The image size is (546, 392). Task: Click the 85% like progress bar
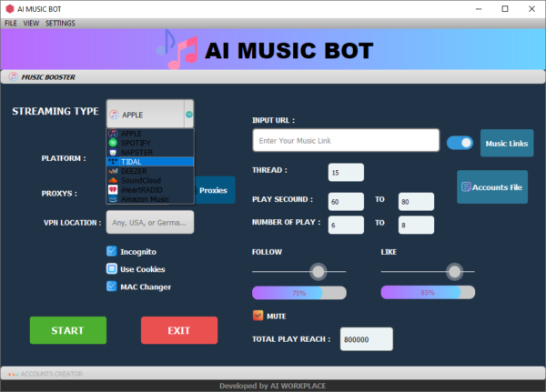click(x=428, y=293)
